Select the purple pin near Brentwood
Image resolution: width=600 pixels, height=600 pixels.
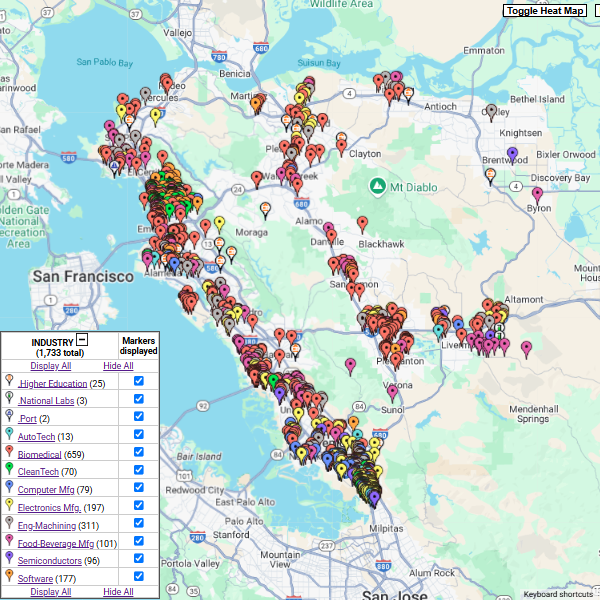(512, 155)
